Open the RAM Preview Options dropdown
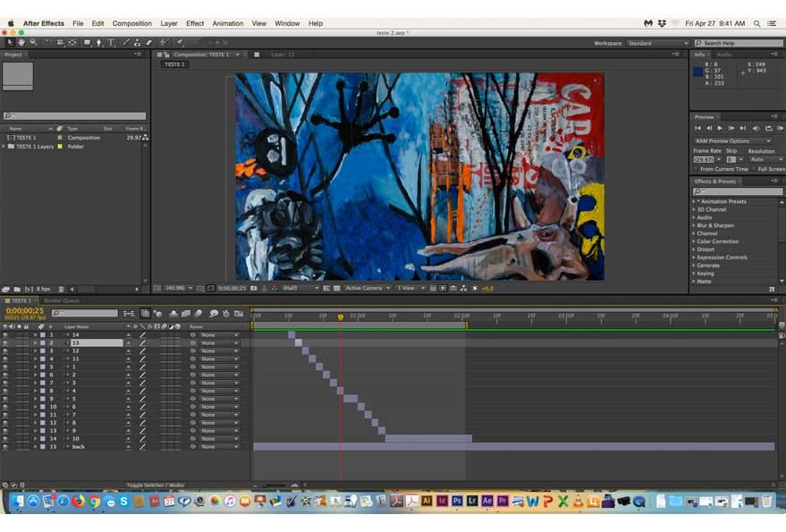Viewport: 786px width, 532px height. [732, 141]
